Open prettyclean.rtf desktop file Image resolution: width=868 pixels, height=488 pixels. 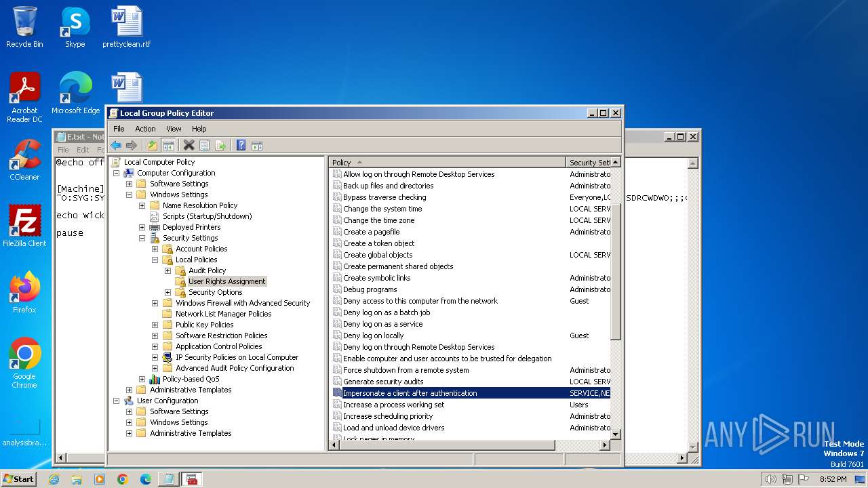pos(127,27)
